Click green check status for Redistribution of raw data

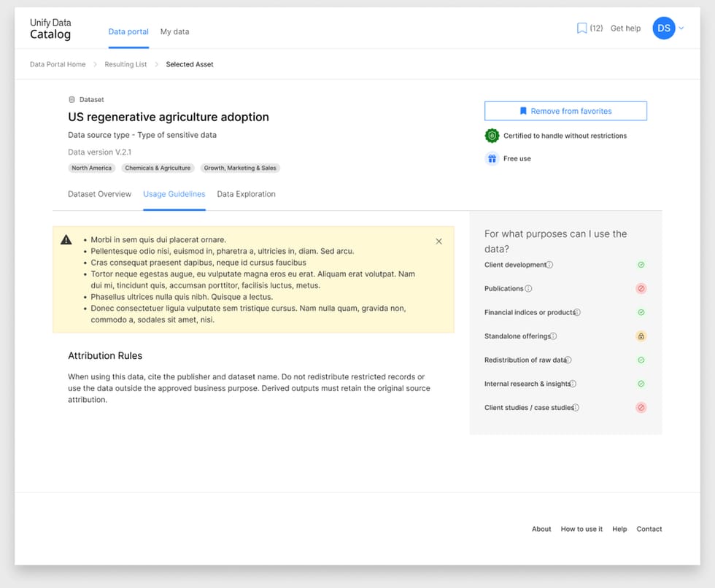641,360
